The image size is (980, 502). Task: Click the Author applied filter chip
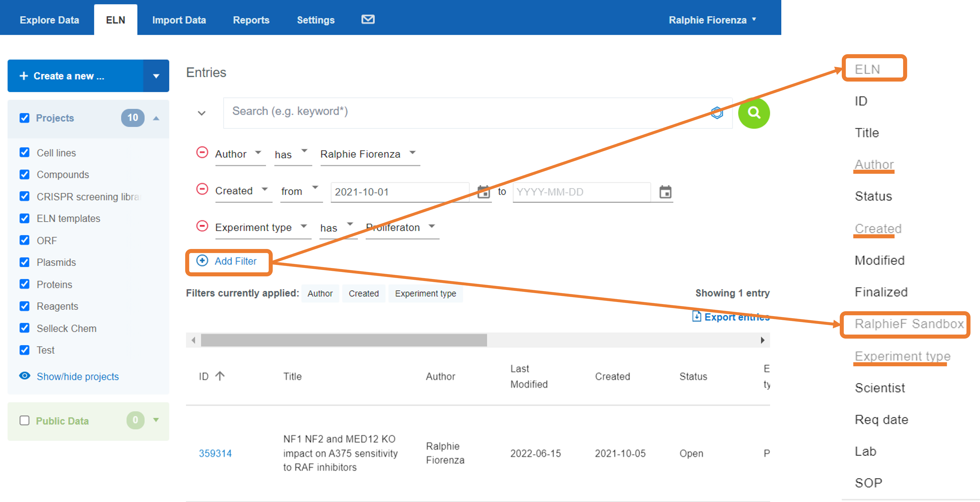tap(320, 293)
